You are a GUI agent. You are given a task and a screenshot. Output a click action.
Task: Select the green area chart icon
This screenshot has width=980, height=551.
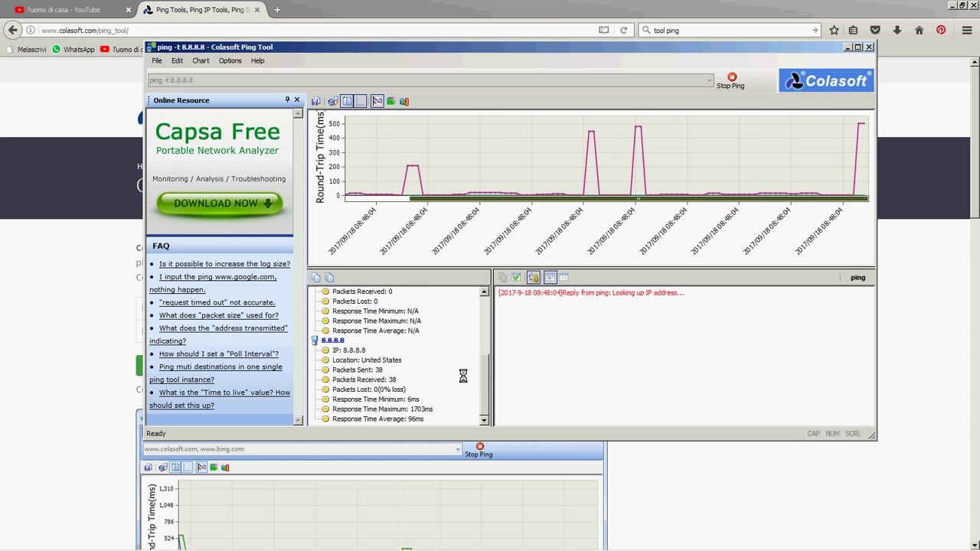(391, 101)
